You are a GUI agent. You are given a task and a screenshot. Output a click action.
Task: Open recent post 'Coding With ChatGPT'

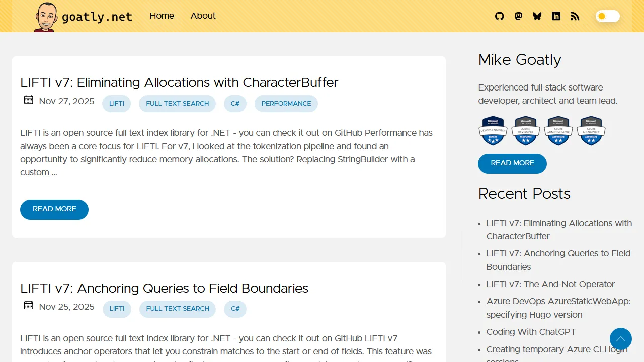tap(531, 332)
